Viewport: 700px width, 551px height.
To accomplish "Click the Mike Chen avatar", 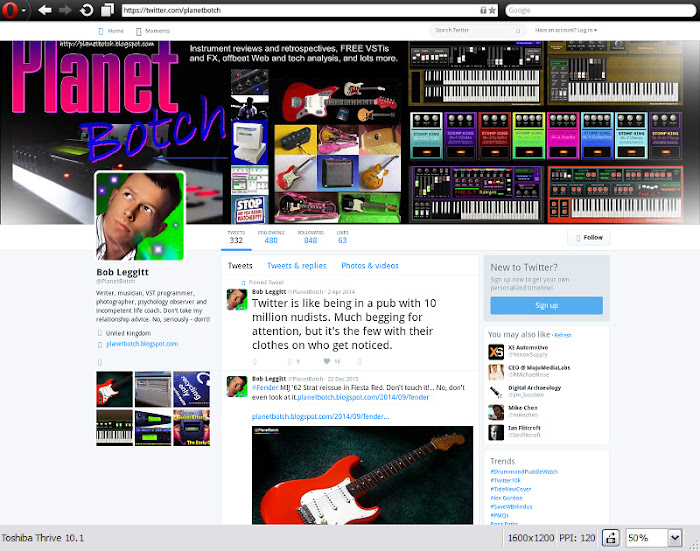I will [x=496, y=412].
